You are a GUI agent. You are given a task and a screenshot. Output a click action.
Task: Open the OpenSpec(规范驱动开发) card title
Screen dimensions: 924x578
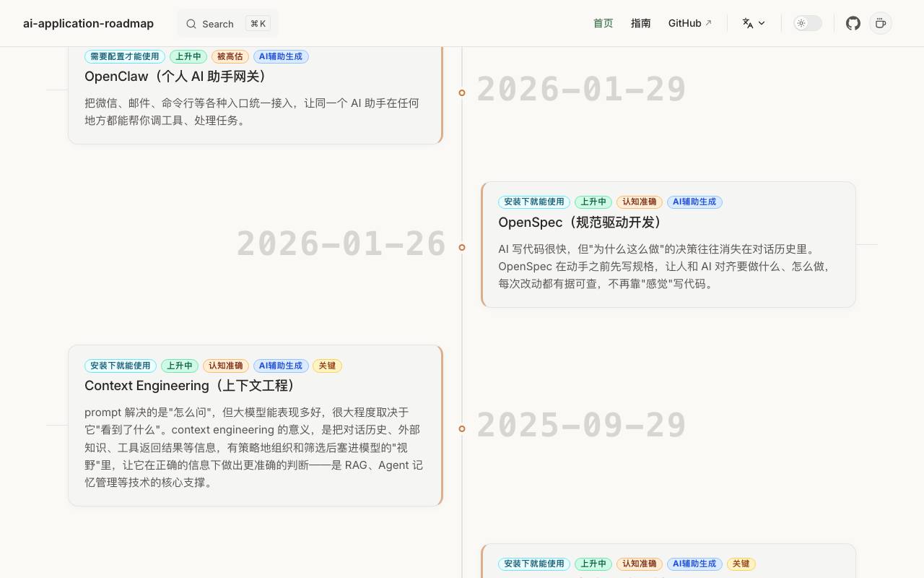[582, 223]
